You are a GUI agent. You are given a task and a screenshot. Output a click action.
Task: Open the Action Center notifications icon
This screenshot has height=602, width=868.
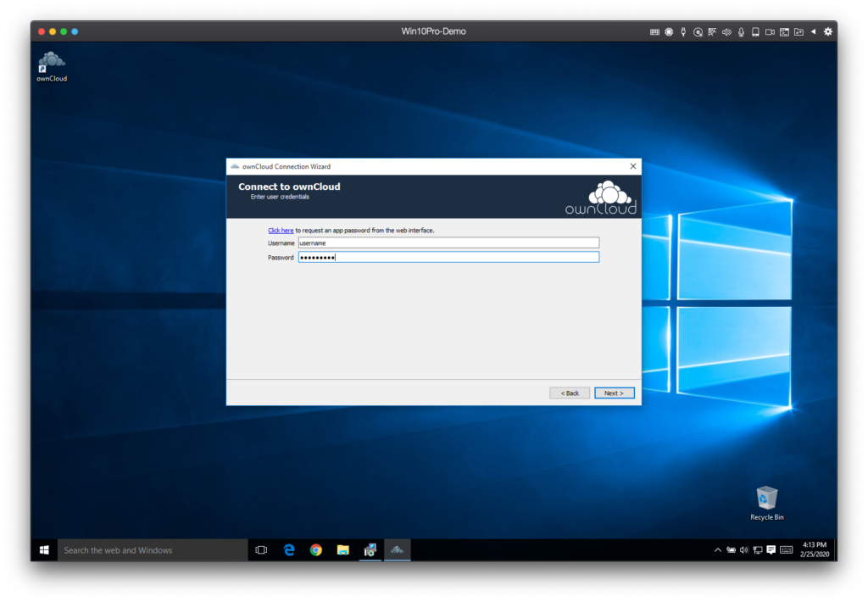click(771, 550)
